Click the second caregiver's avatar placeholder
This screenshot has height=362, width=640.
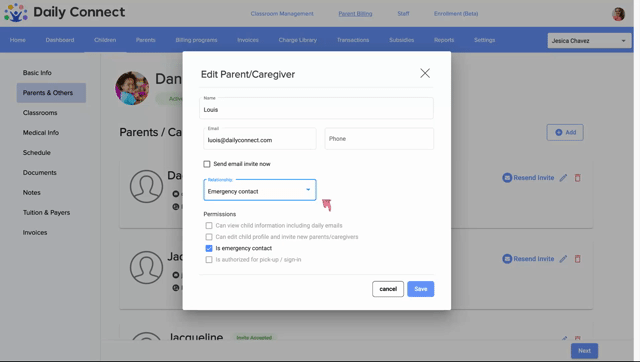(x=146, y=267)
